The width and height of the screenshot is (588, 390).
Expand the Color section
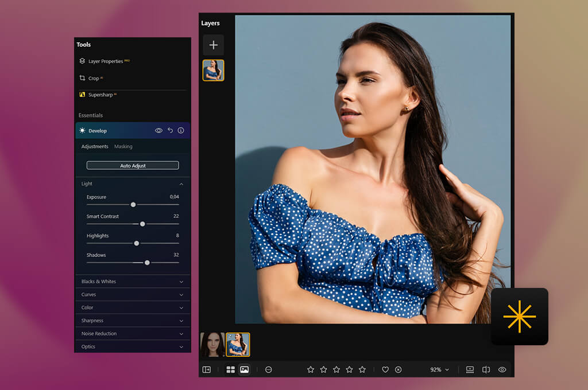[133, 307]
